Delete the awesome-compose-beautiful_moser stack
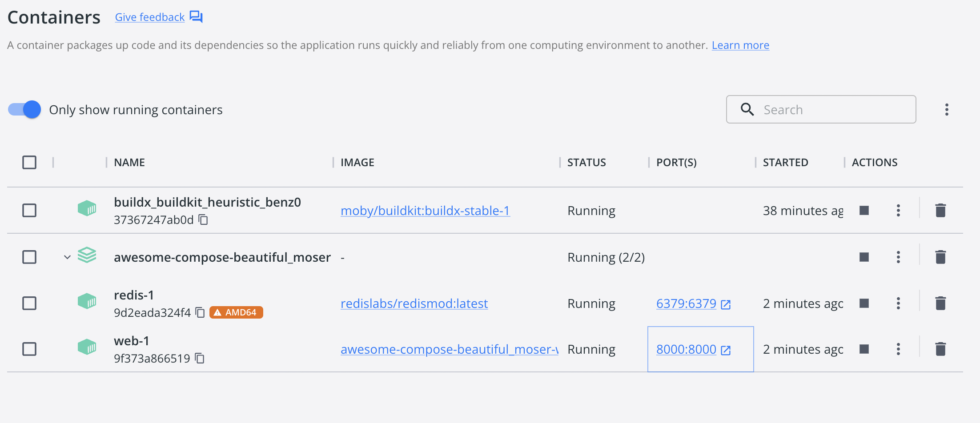Image resolution: width=980 pixels, height=423 pixels. coord(940,257)
